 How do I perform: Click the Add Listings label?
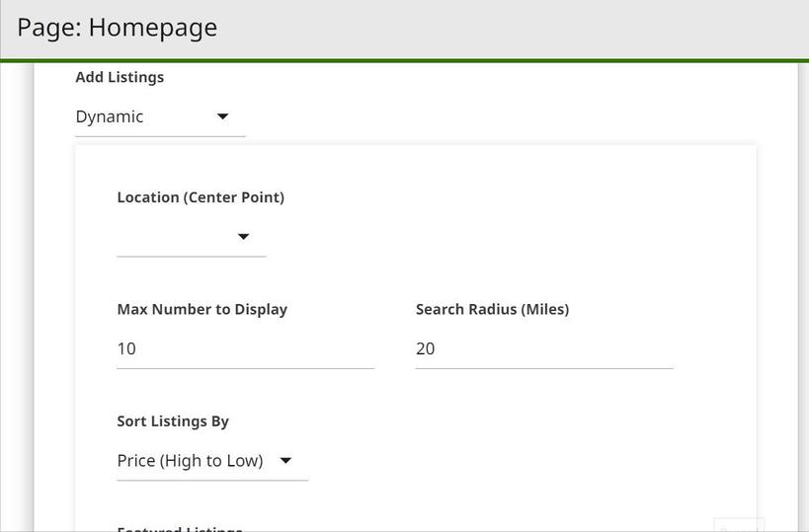(120, 77)
